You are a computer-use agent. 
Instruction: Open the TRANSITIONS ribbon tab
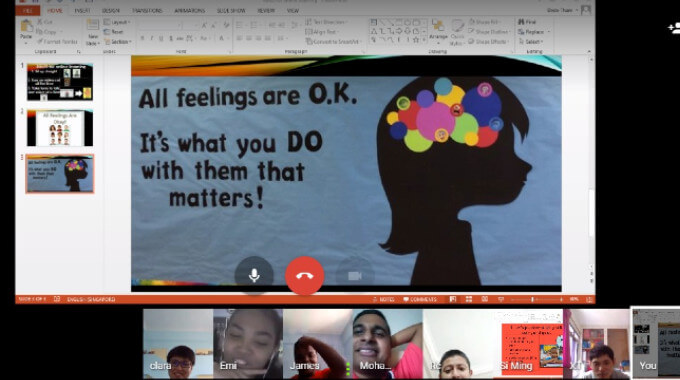click(147, 10)
